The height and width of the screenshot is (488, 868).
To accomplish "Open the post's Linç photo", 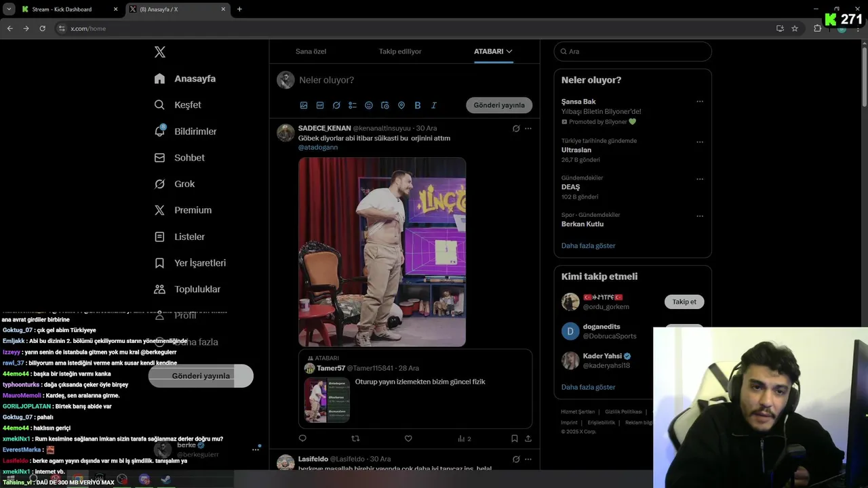I will coord(382,252).
